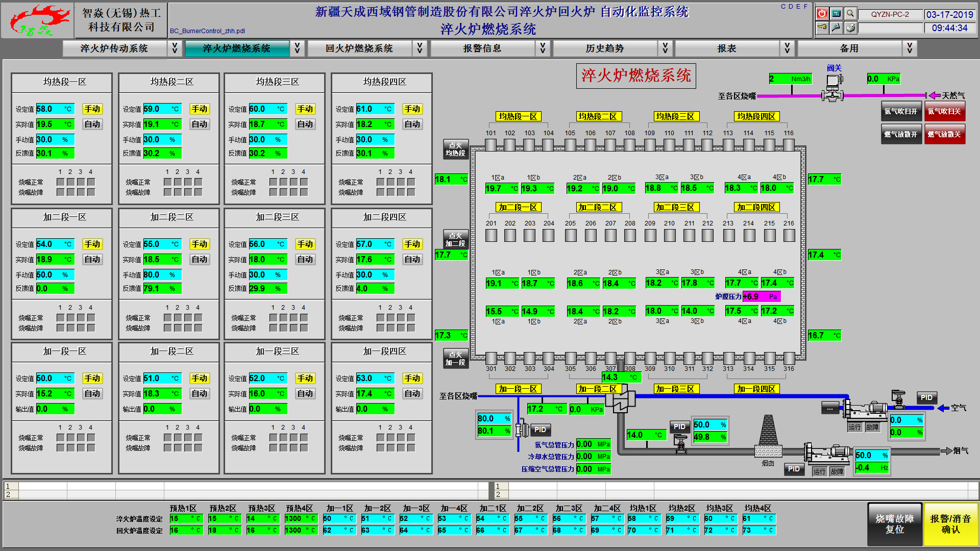Expand dropdown next to 历史趋势
Screen dimensions: 980x551
point(665,48)
